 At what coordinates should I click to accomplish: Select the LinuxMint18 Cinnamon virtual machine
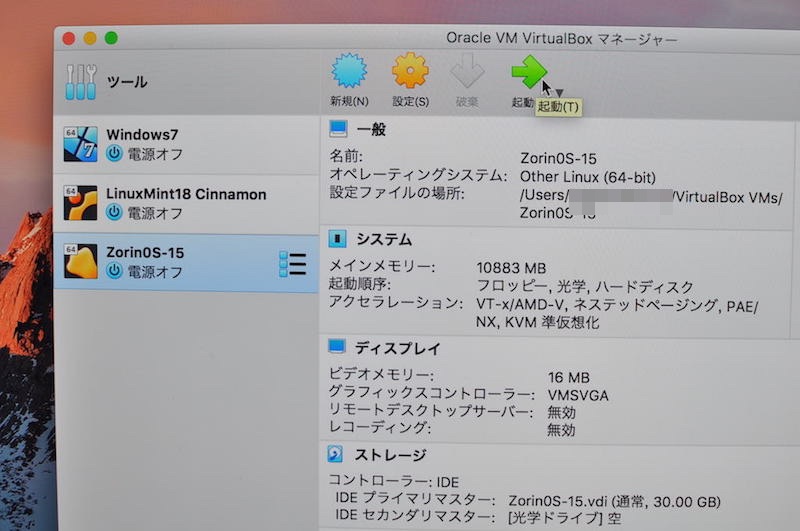click(186, 204)
